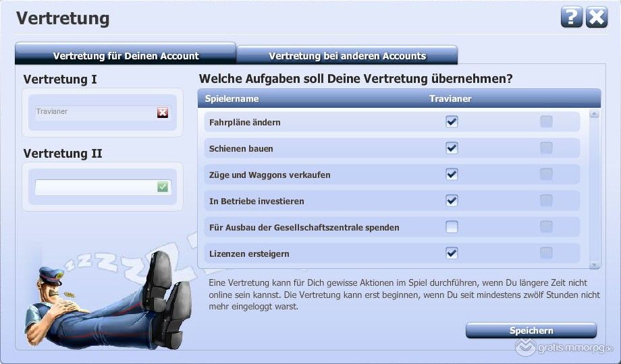
Task: Open help with the question mark icon
Action: pyautogui.click(x=571, y=18)
